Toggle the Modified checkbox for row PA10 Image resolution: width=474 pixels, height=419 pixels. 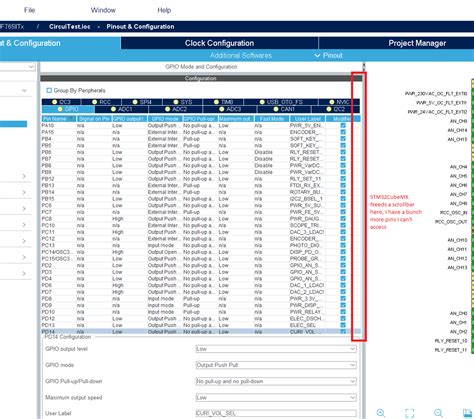343,126
